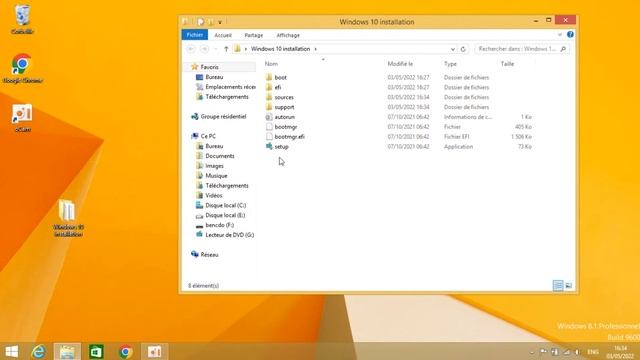Open Bureau under Favoris
The width and height of the screenshot is (640, 360).
point(214,77)
